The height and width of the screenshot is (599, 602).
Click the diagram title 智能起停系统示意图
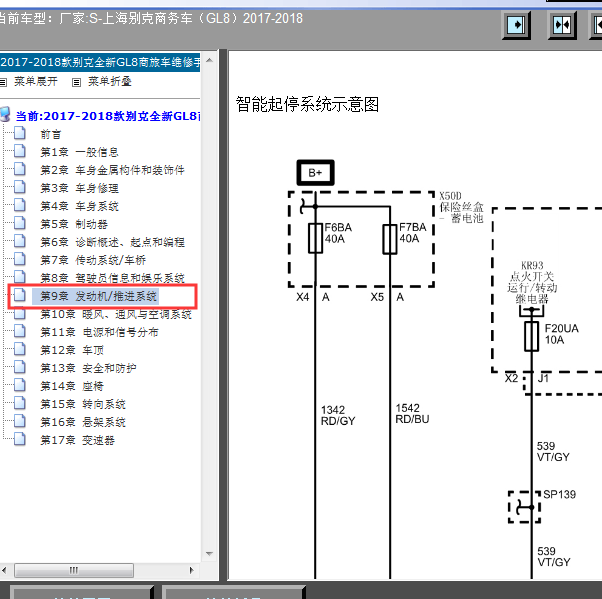pos(307,104)
